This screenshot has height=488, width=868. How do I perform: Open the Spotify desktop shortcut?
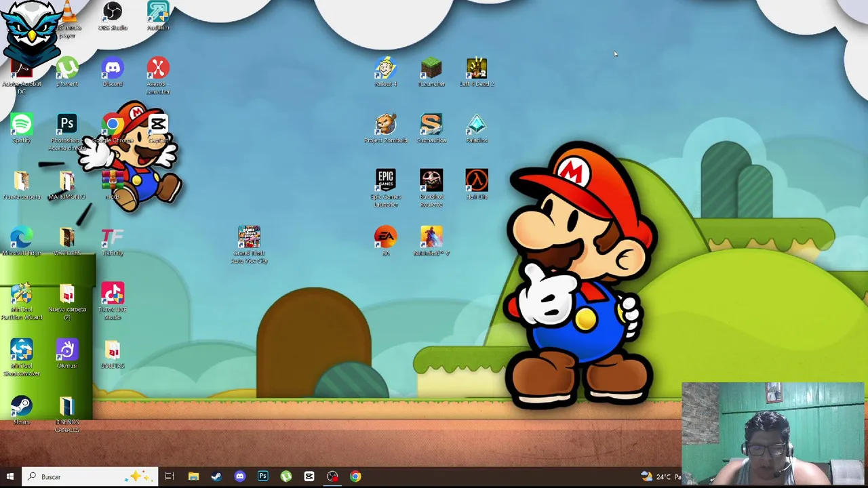[22, 129]
